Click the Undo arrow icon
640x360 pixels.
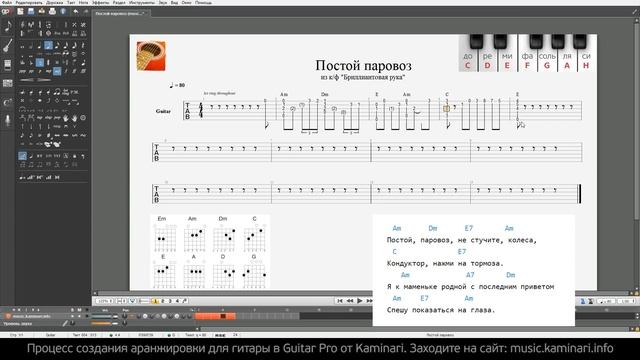[76, 11]
